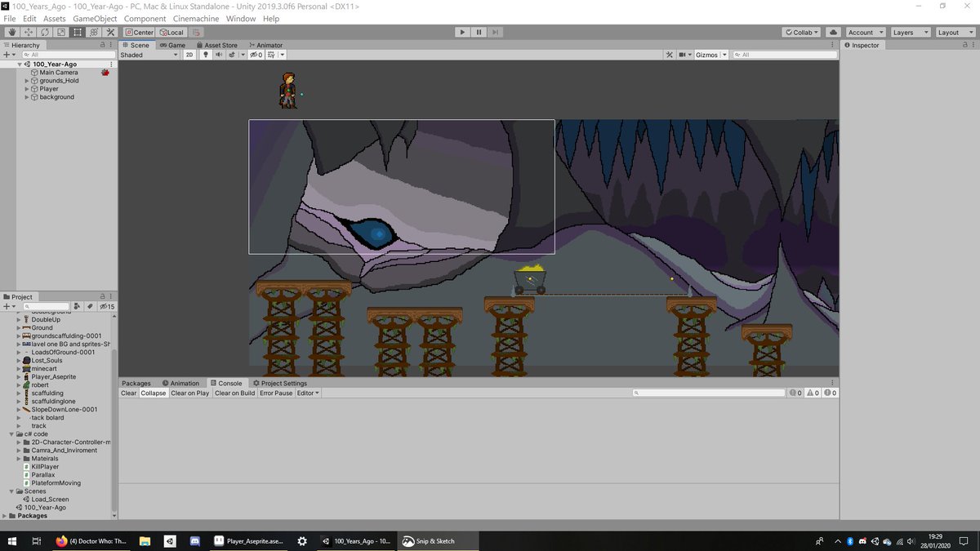Lock the Project panel with padlock icon
The image size is (980, 551).
coord(102,296)
